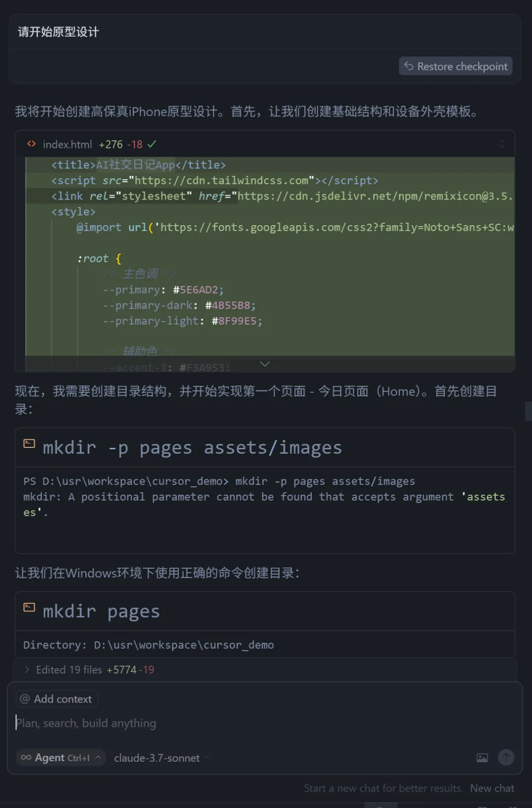Screen dimensions: 532x808
Task: Click the Start a new chat for better results hint
Action: (x=383, y=788)
